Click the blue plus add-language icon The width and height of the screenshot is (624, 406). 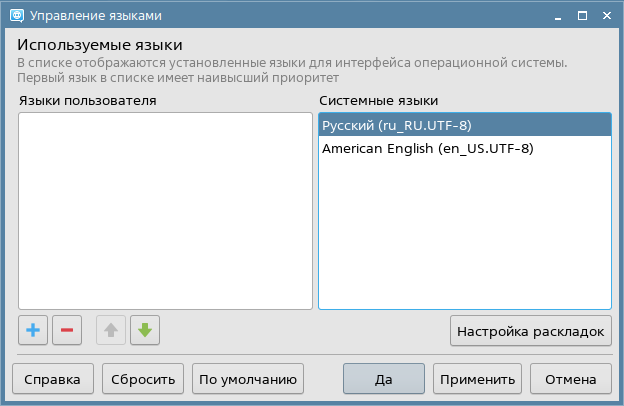32,330
